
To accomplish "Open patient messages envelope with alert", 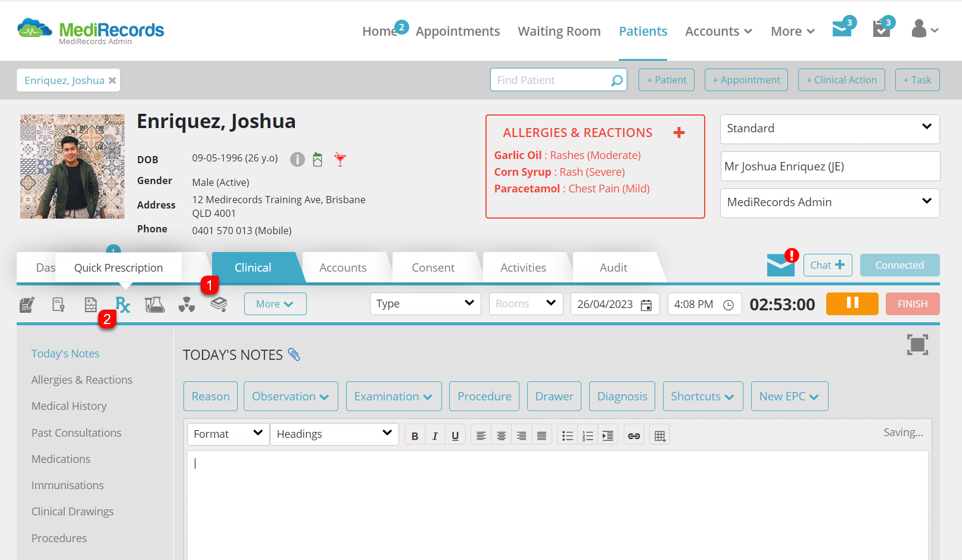I will tap(781, 265).
